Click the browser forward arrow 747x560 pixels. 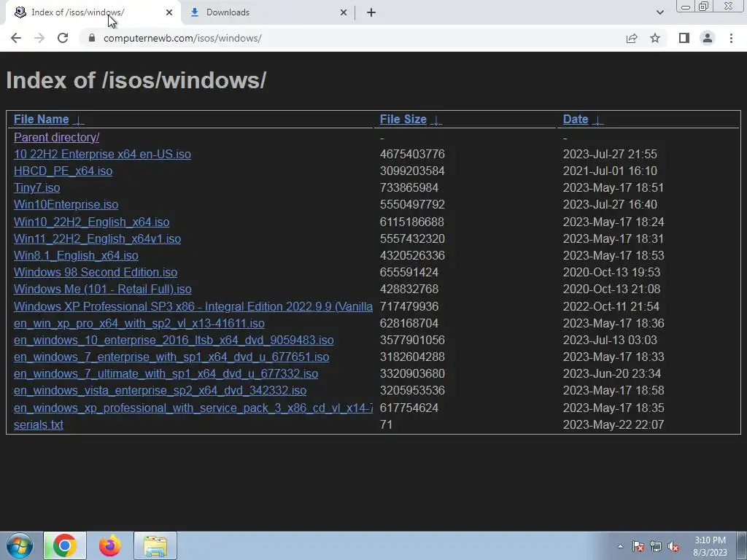(39, 38)
